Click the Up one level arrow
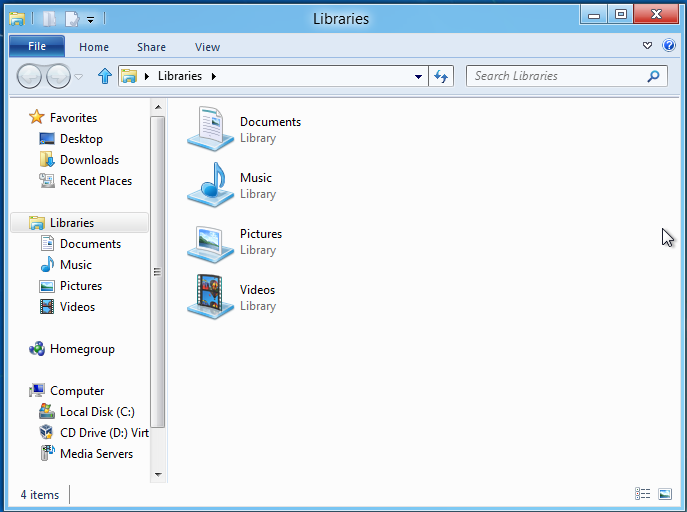The image size is (687, 512). (105, 76)
